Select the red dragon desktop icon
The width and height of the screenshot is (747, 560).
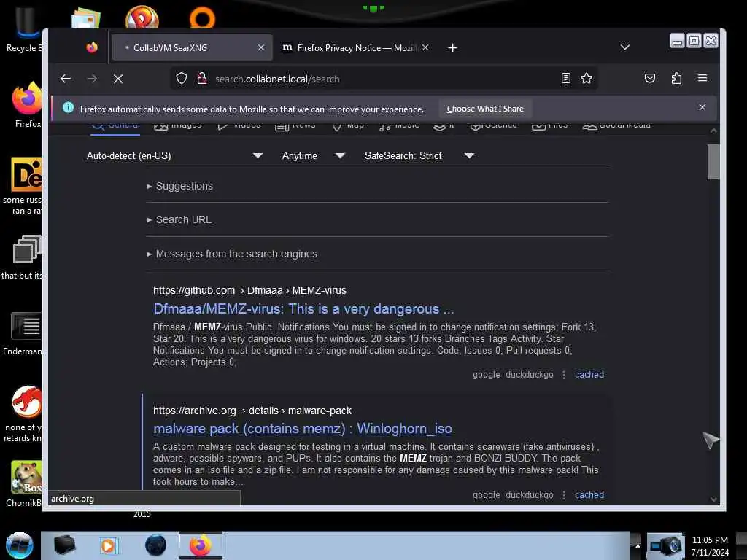point(24,414)
